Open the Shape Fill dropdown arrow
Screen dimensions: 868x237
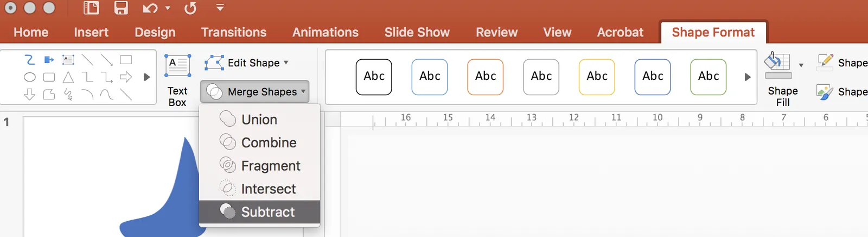coord(801,66)
